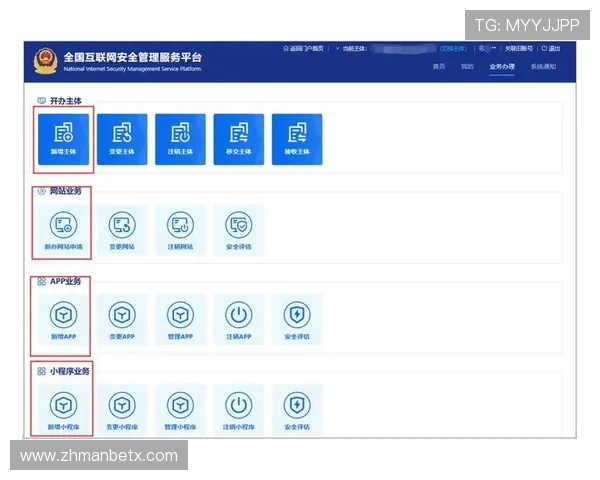
Task: Switch to the 我的 tab
Action: coord(467,67)
